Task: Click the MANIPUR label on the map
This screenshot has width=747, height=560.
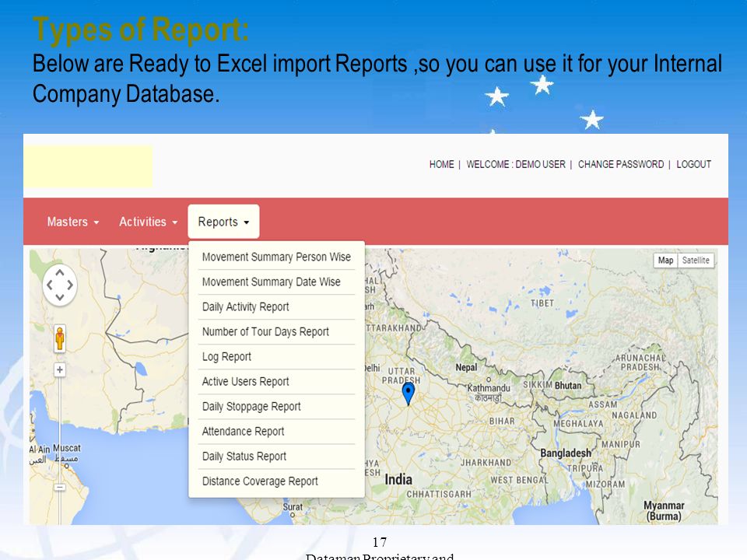Action: tap(621, 444)
